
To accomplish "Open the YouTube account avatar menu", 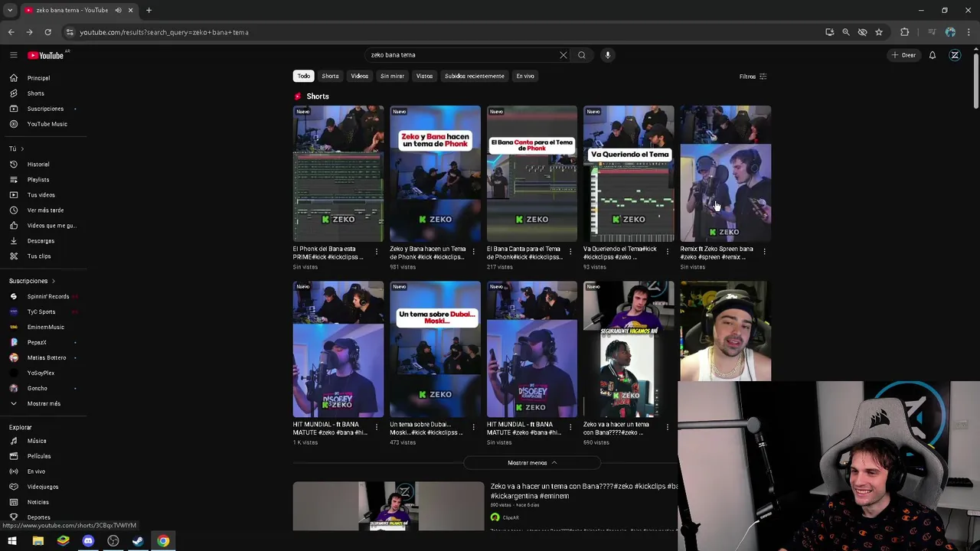I will pyautogui.click(x=955, y=55).
